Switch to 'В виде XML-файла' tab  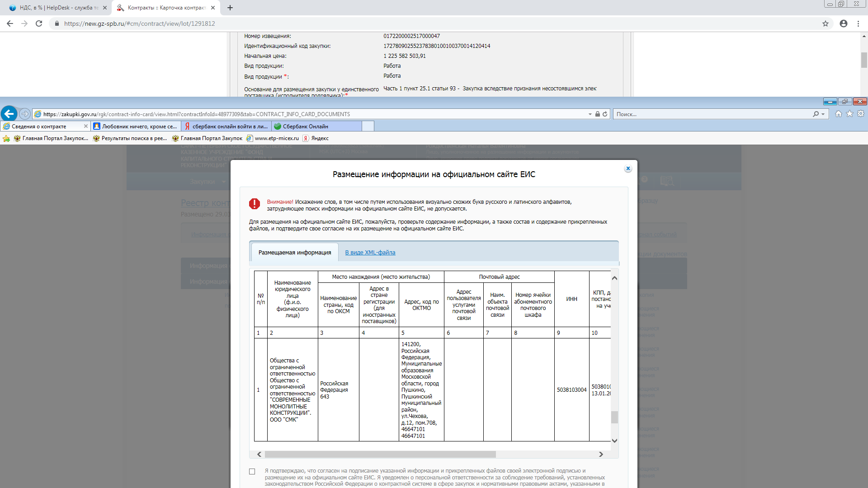click(x=370, y=253)
